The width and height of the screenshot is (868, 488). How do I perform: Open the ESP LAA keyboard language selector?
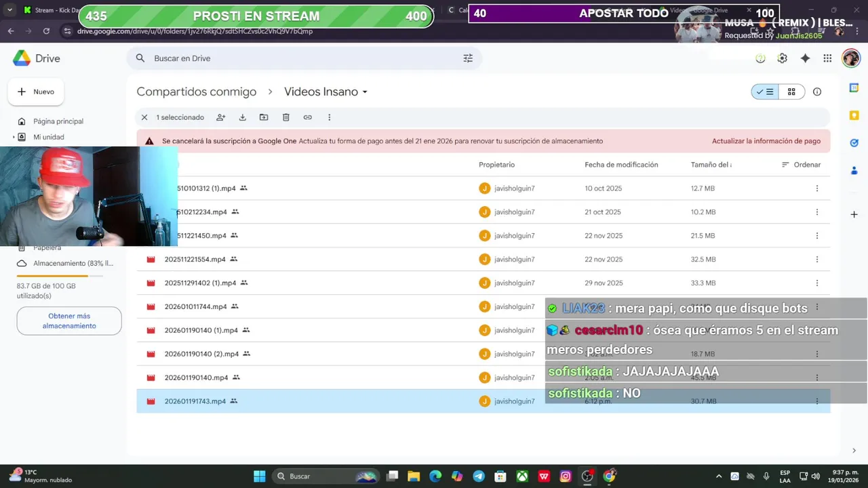(x=785, y=476)
